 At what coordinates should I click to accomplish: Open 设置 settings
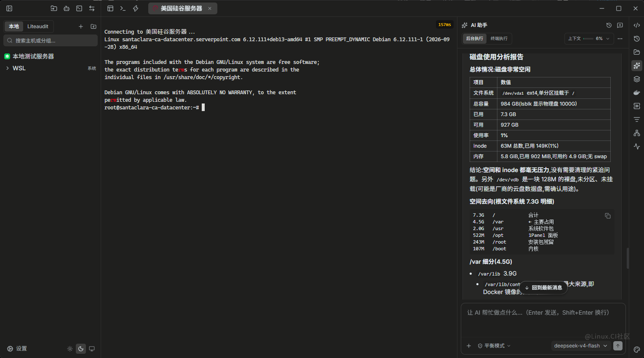(x=17, y=349)
